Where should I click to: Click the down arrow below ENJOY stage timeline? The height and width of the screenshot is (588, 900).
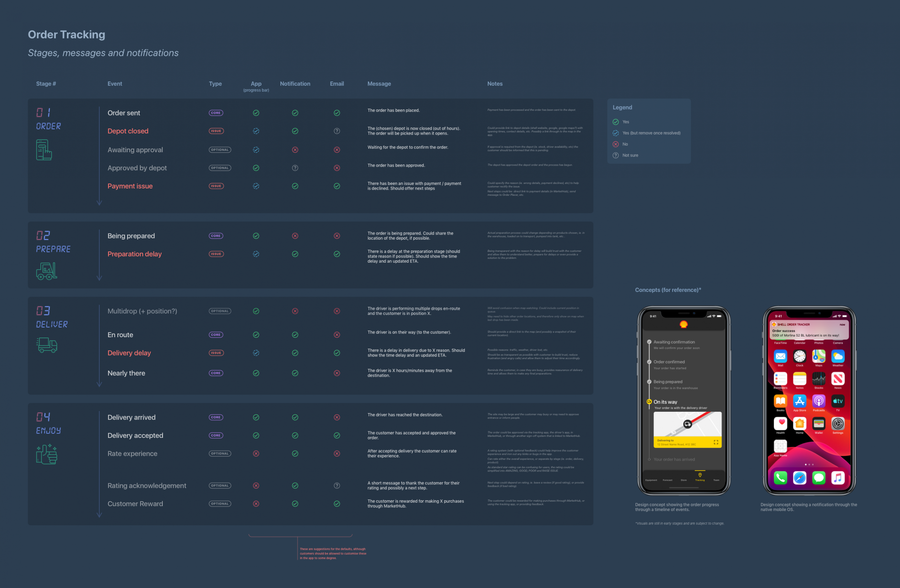coord(99,515)
